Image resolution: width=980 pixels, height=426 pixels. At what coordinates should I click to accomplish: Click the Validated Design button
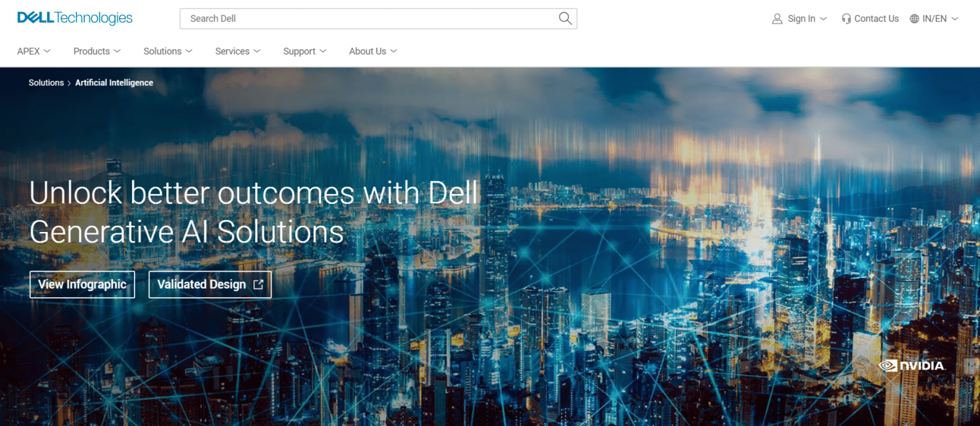coord(210,284)
